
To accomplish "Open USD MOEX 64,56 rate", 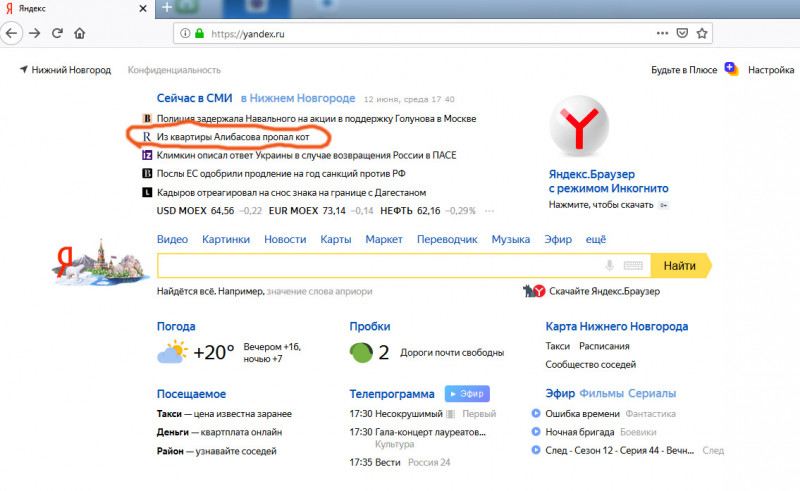I will point(195,210).
